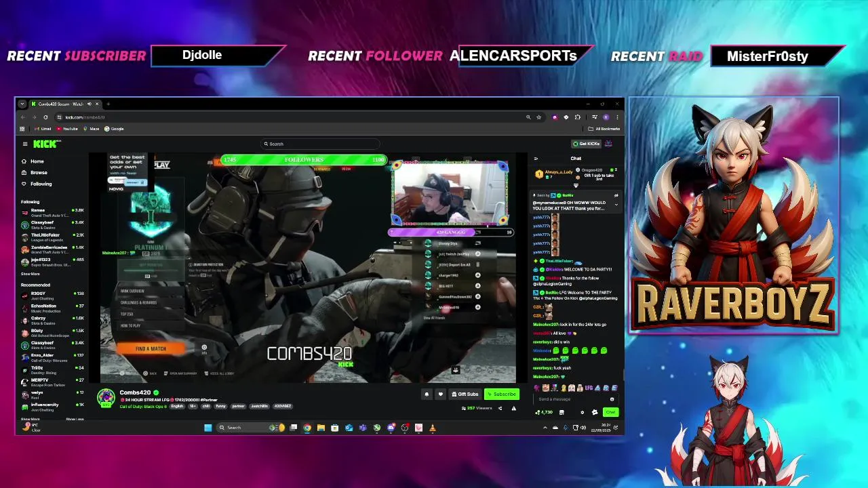Click the Get KICKs button
Screen dimensions: 868x488
tap(587, 144)
